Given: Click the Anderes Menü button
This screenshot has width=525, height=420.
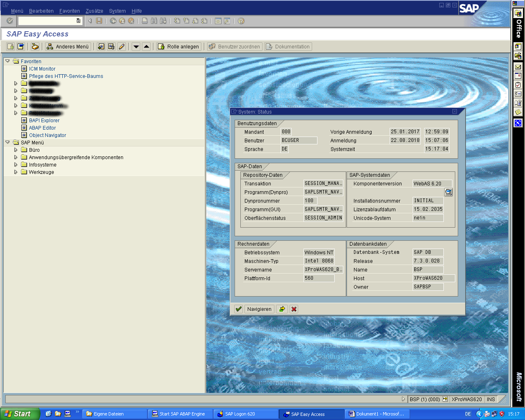Looking at the screenshot, I should pos(68,46).
